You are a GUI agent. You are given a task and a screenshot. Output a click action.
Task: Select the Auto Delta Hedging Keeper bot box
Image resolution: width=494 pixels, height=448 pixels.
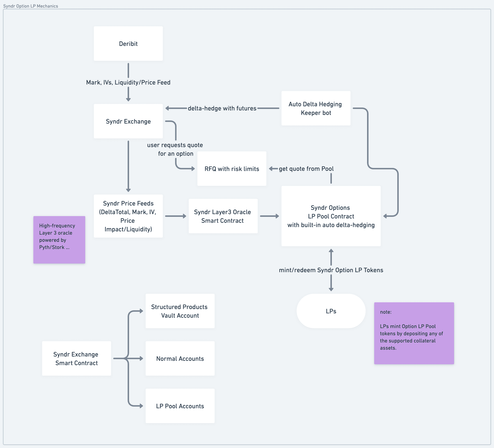coord(316,108)
